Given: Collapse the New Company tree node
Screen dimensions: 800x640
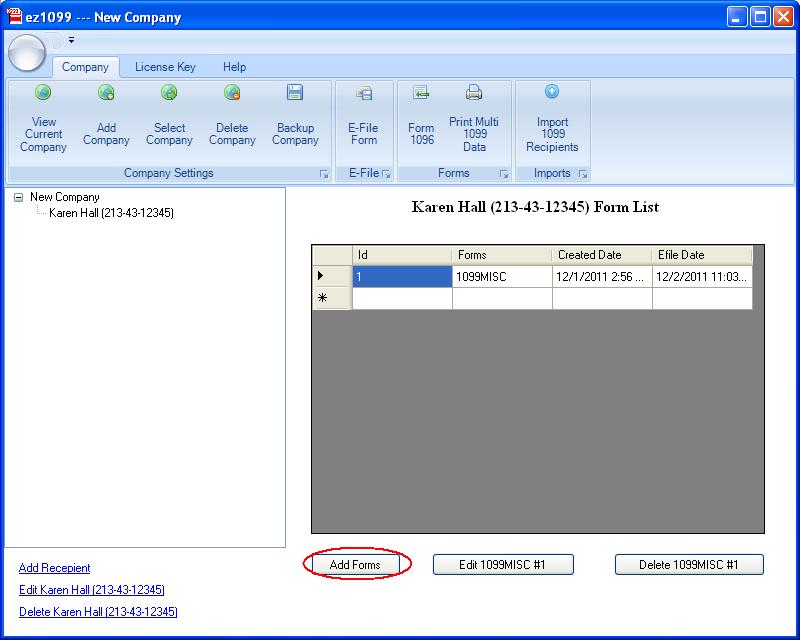Looking at the screenshot, I should tap(18, 197).
